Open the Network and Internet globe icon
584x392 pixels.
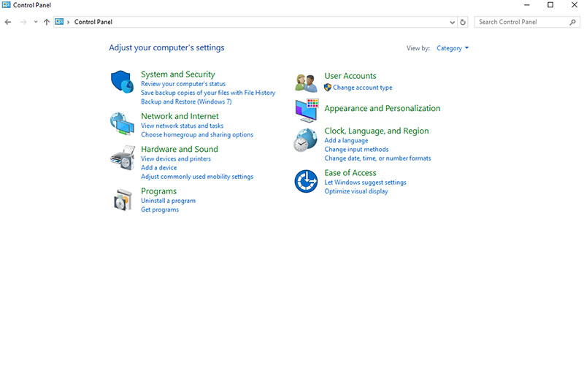[x=121, y=124]
